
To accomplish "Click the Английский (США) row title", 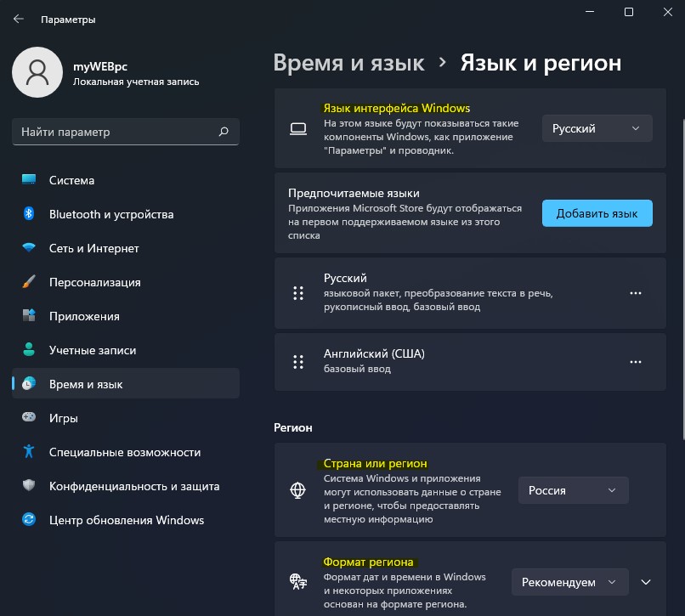I will (374, 353).
